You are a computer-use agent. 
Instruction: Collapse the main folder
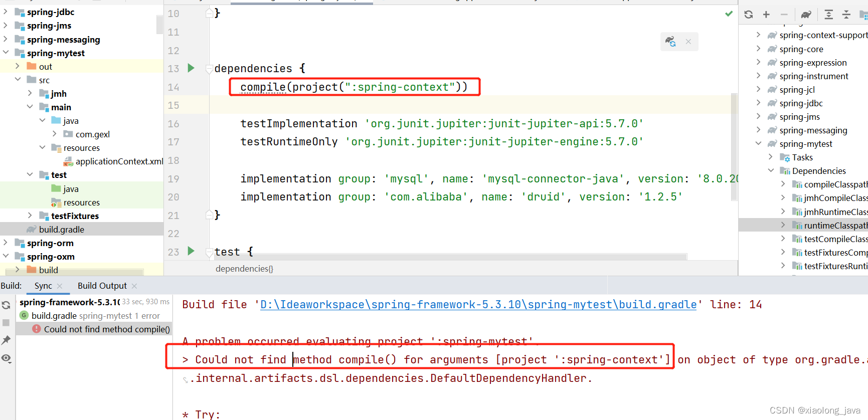point(30,106)
